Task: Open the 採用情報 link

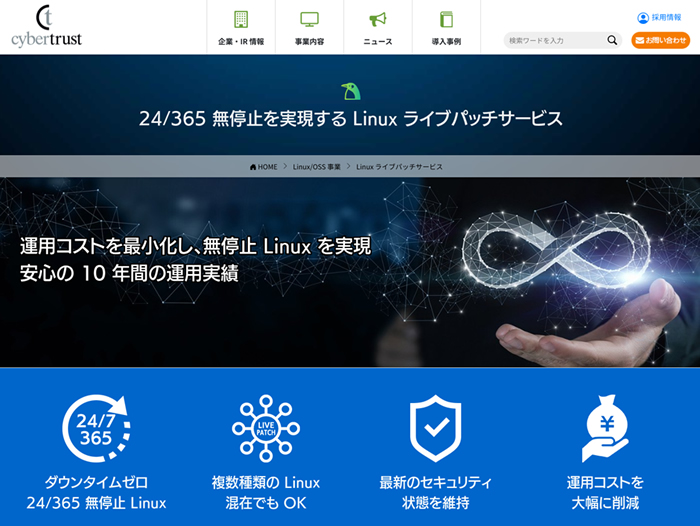Action: click(x=659, y=17)
